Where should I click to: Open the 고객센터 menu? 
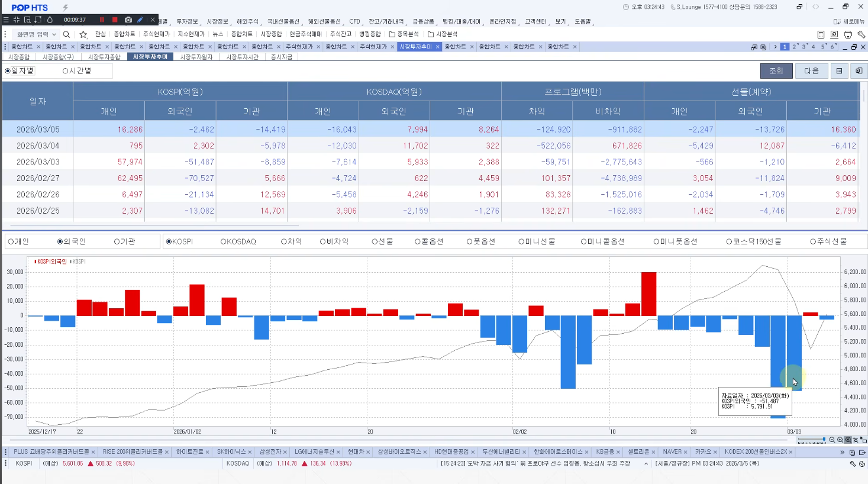pyautogui.click(x=535, y=21)
